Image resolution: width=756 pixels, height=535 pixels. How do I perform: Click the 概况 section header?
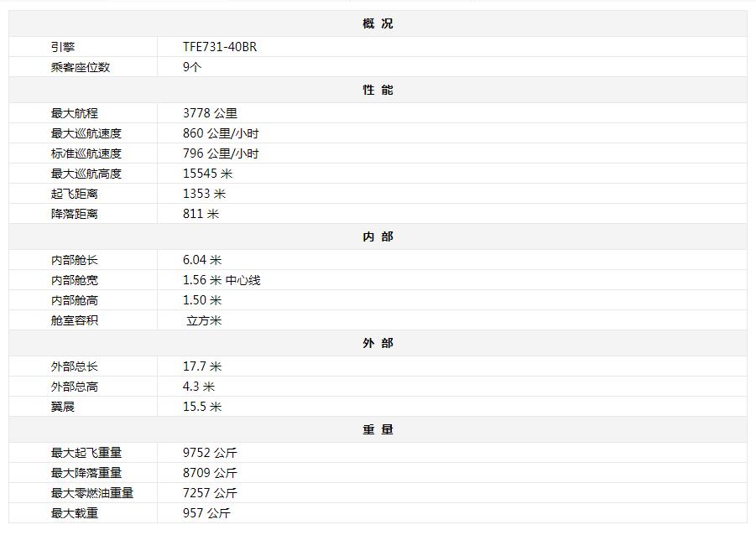click(x=378, y=23)
